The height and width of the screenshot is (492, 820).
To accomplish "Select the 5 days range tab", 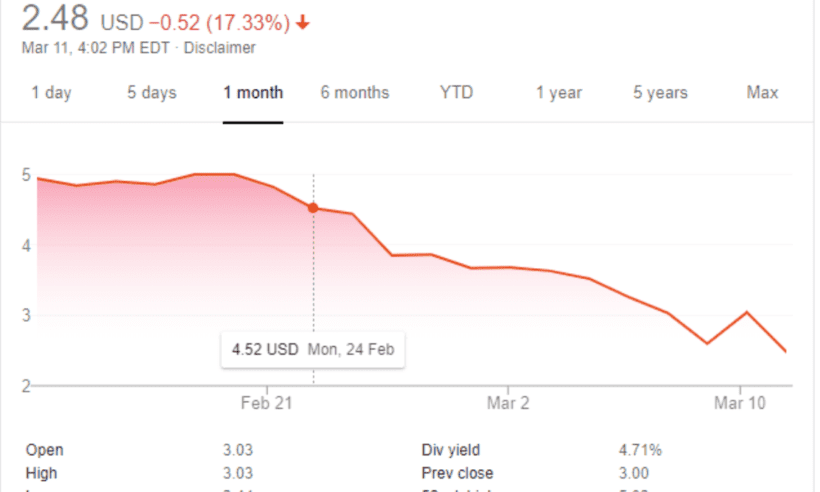I will click(151, 93).
